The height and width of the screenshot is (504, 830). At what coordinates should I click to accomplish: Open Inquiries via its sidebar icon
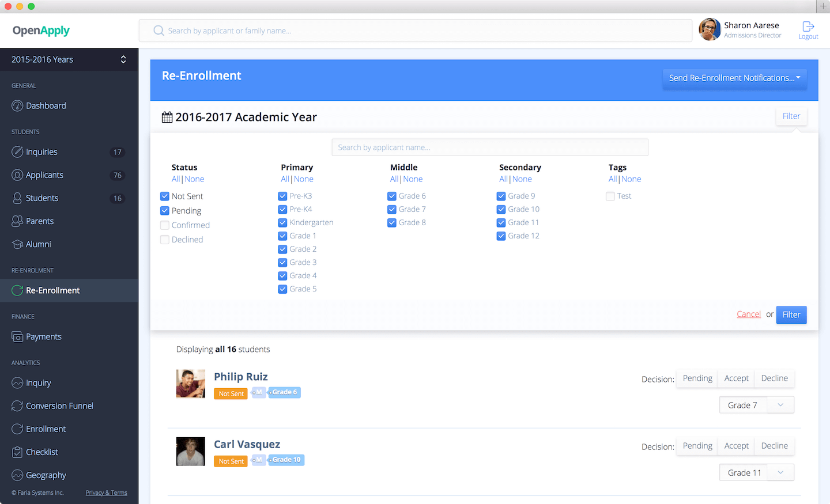tap(17, 152)
